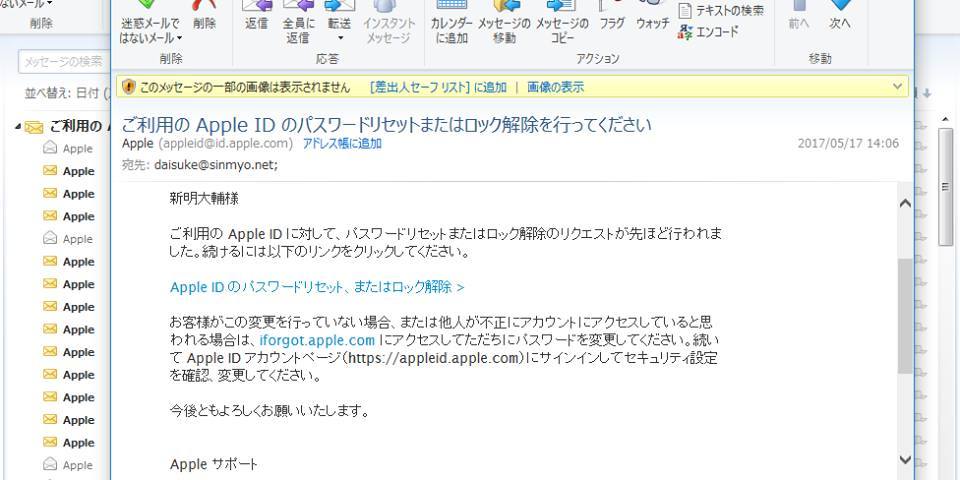Collapse the ご利用の conversation thread triangle
This screenshot has width=960, height=480.
[x=18, y=127]
